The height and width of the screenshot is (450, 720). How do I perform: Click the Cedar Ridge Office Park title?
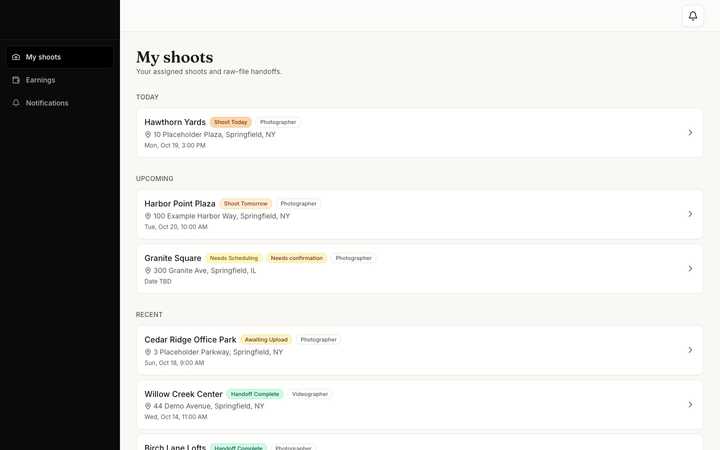pyautogui.click(x=190, y=340)
